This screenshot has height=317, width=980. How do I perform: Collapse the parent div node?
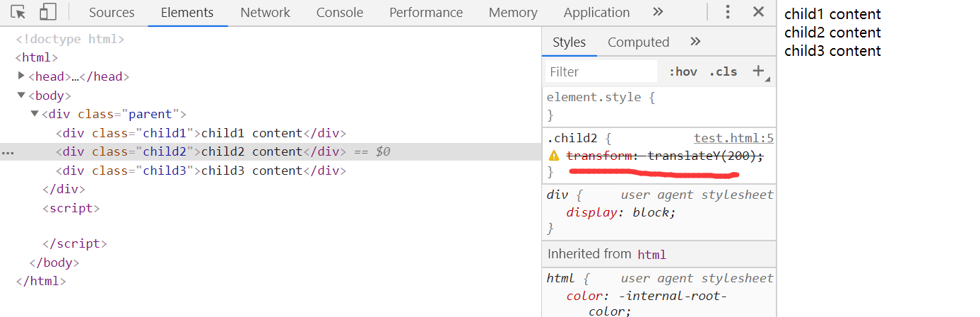point(35,114)
